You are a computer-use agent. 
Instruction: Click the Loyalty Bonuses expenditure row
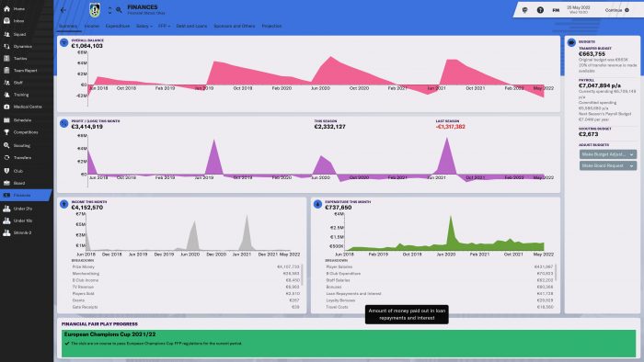[439, 300]
